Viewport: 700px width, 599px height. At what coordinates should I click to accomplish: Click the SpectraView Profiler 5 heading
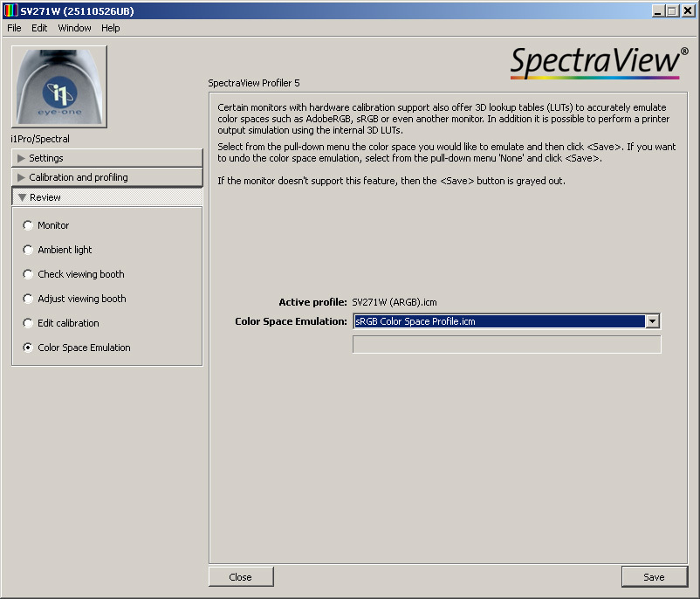point(254,83)
